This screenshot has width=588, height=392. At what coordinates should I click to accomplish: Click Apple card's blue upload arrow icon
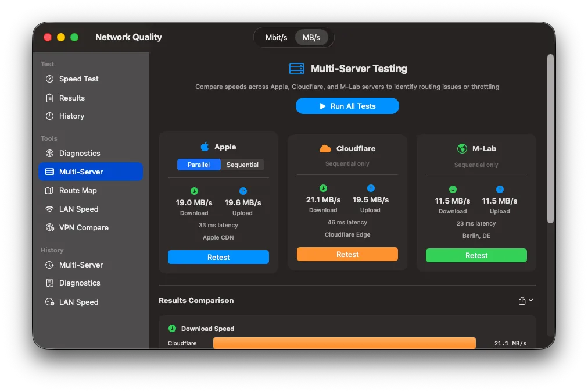243,191
